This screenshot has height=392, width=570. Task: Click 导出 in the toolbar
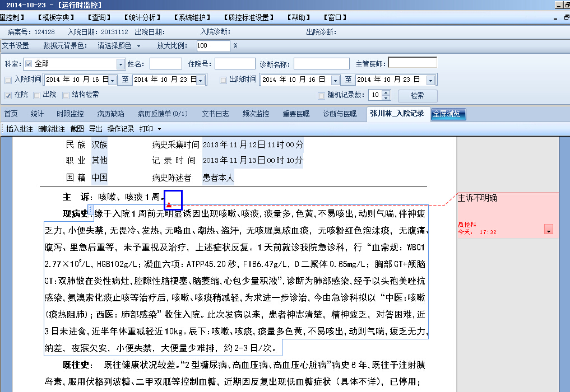(96, 129)
